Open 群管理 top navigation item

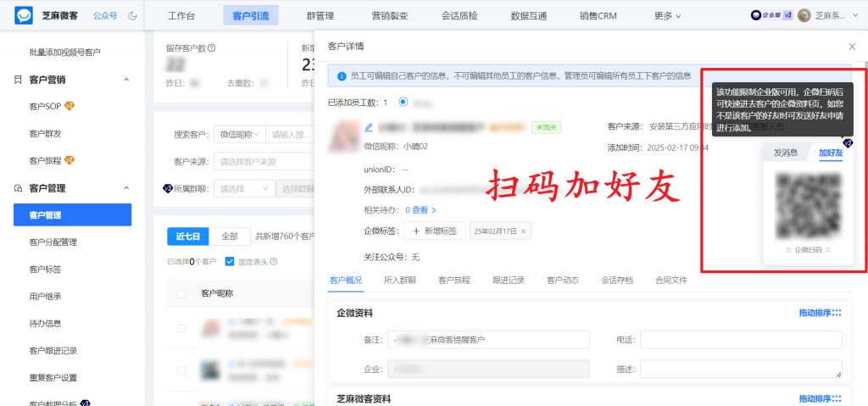point(320,16)
